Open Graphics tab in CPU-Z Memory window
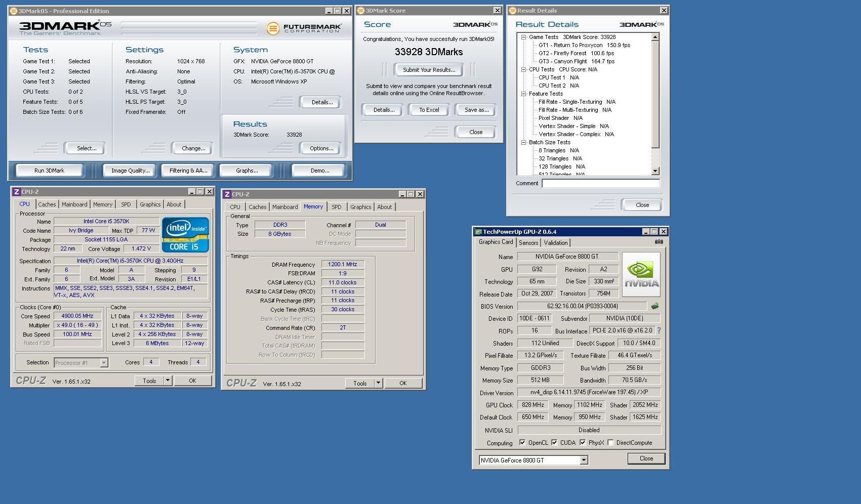This screenshot has width=861, height=504. pos(361,207)
